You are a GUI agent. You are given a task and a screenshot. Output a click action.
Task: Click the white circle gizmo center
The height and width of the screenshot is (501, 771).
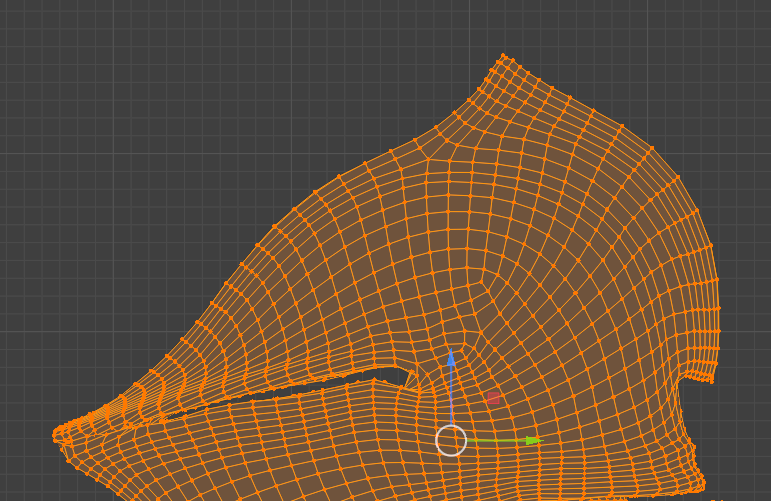click(451, 441)
